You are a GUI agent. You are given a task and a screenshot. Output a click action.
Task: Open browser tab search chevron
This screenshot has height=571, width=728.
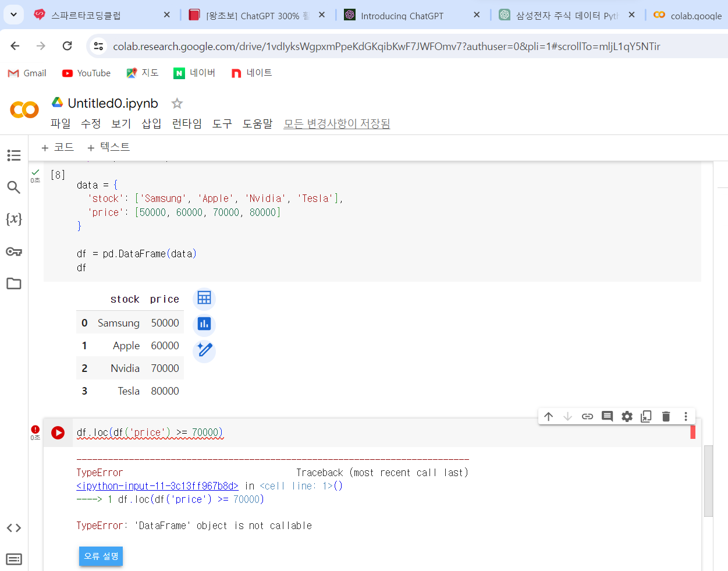pos(13,14)
